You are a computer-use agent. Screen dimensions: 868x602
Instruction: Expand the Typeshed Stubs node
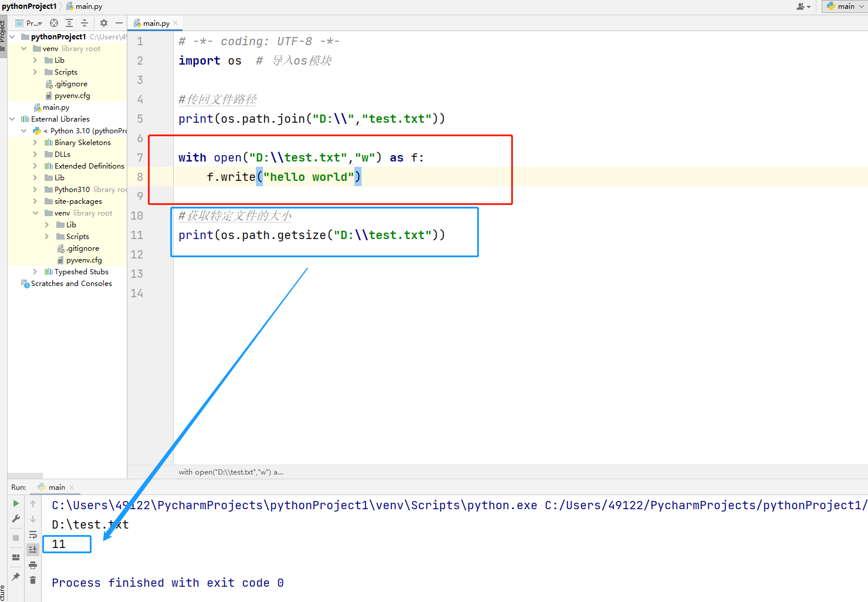pyautogui.click(x=35, y=272)
